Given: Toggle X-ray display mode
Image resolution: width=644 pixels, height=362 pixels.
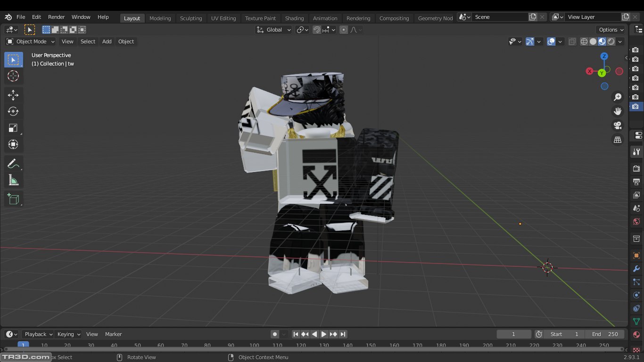Looking at the screenshot, I should 572,41.
